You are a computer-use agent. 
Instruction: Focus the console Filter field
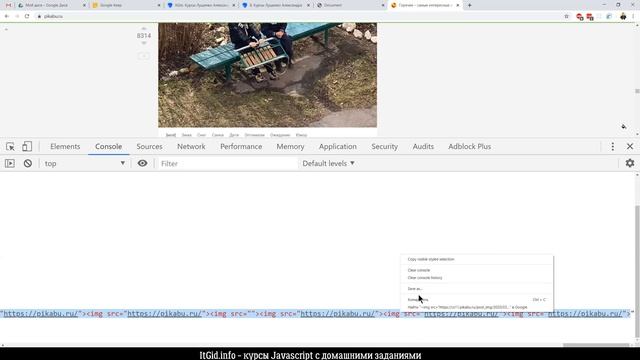(227, 163)
